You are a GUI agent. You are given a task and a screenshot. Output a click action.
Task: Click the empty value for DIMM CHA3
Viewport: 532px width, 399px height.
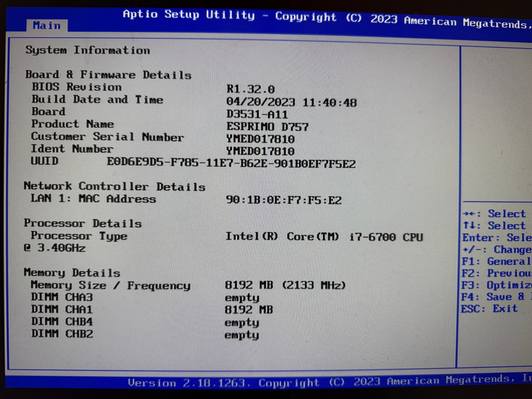point(242,298)
